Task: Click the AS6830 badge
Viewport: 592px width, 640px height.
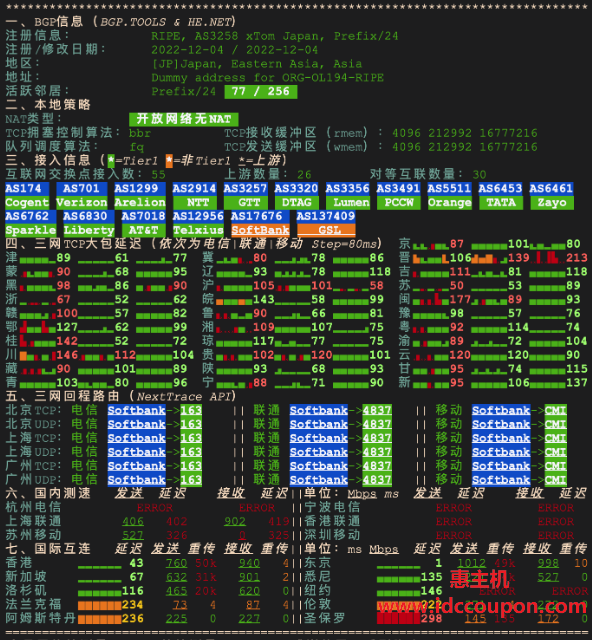Action: (x=89, y=216)
